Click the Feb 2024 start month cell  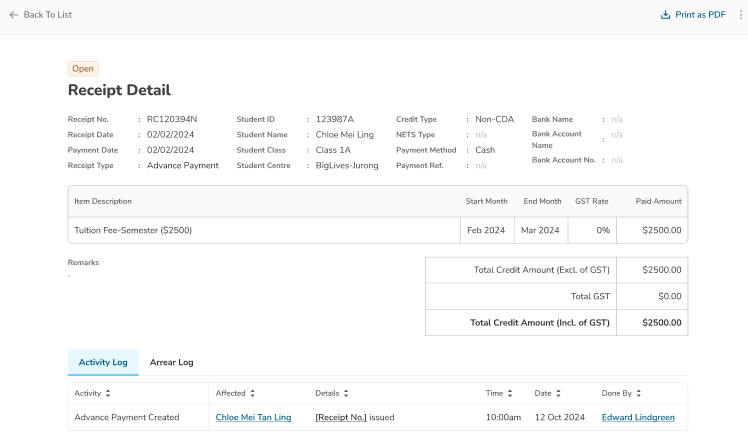click(486, 230)
